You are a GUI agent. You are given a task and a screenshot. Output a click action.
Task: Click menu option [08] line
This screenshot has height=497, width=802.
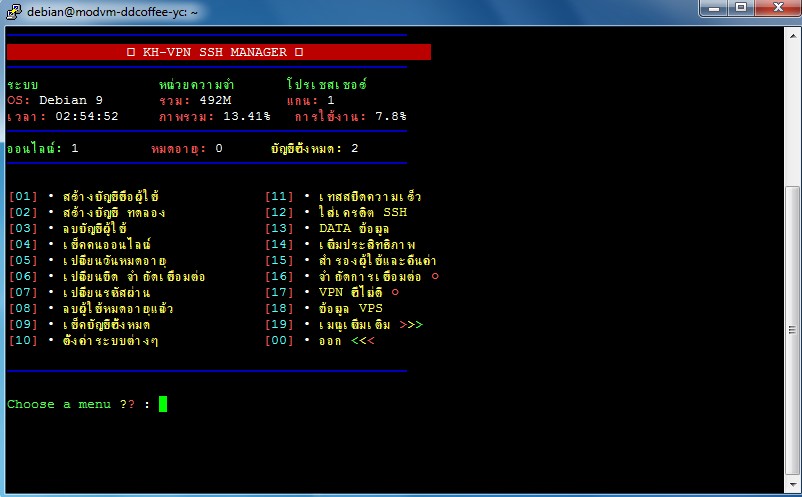(91, 308)
